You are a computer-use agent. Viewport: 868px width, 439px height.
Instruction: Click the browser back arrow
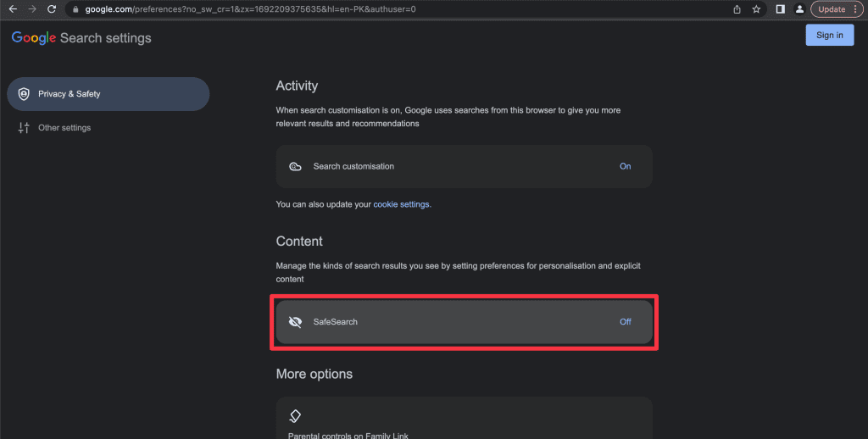click(x=12, y=8)
